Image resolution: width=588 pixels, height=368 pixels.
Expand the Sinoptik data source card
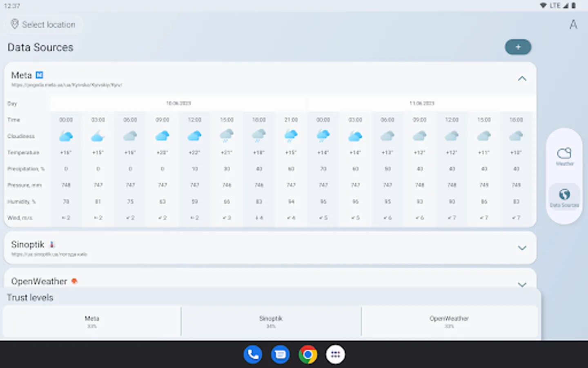(x=522, y=248)
